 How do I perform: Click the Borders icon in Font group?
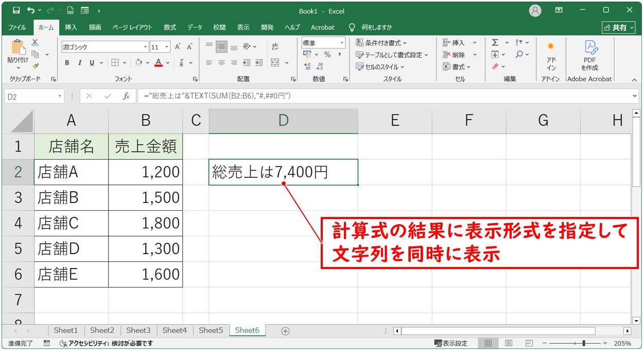coord(115,63)
